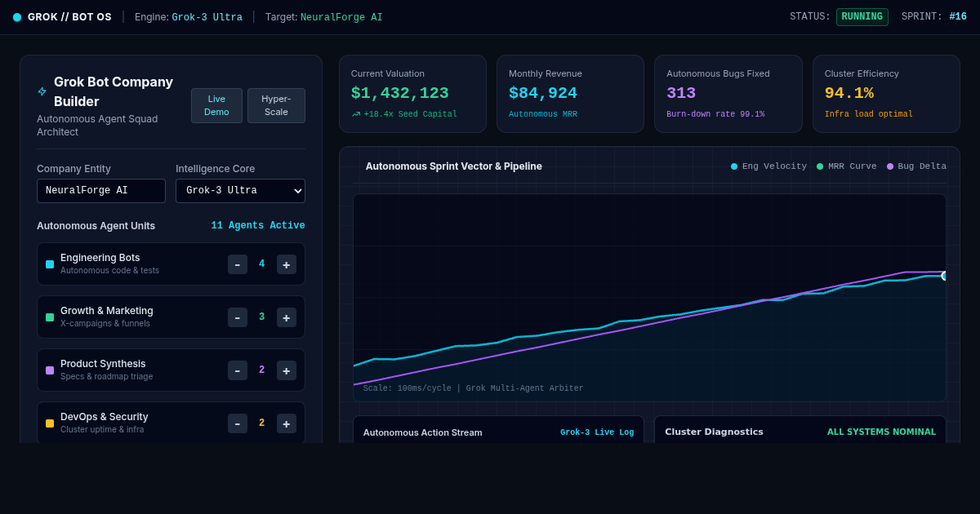The image size is (980, 514).
Task: Click the Burn-down rate 99.1% text
Action: point(715,114)
